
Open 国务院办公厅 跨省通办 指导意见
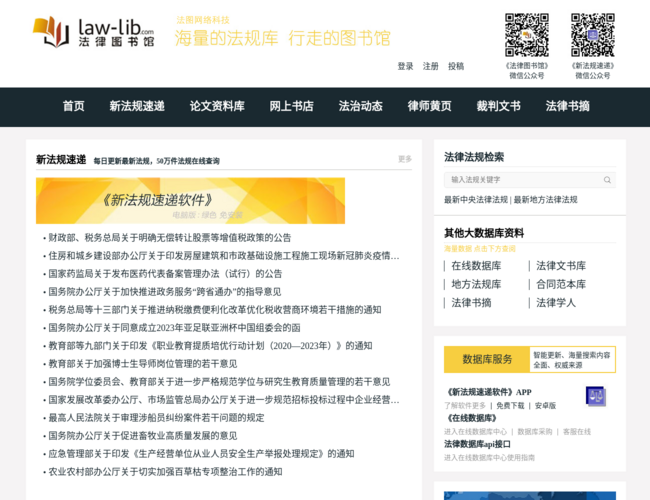[x=165, y=292]
